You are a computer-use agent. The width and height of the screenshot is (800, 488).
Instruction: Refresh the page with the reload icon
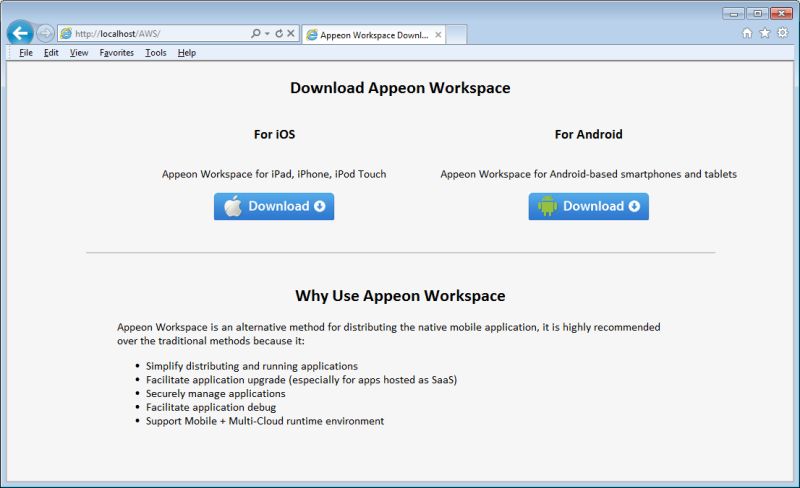[x=279, y=33]
